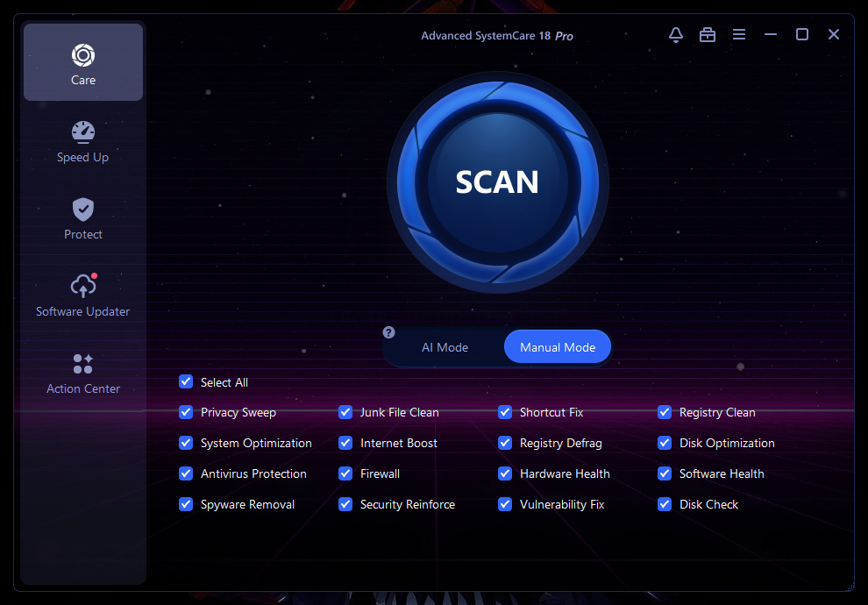Toggle the Hardware Health checkbox
This screenshot has height=605, width=868.
pyautogui.click(x=505, y=473)
